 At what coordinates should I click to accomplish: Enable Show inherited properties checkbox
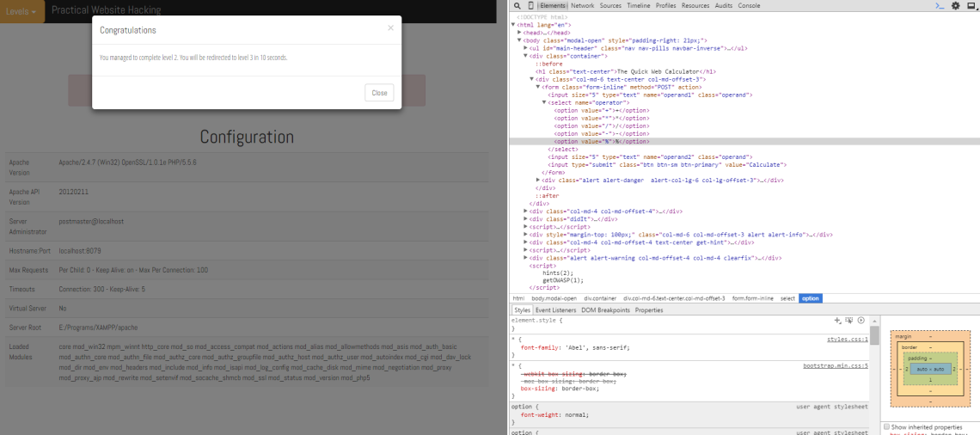click(x=886, y=426)
